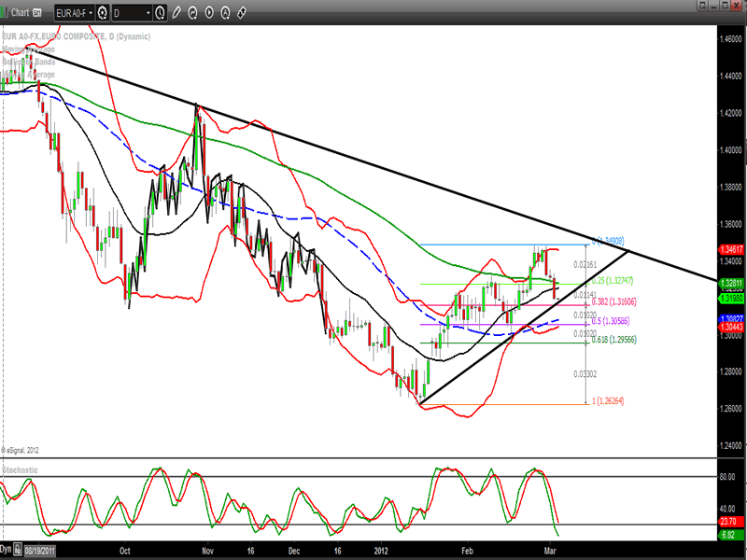Click the 0.5 (1.30586) Fibonacci label
The image size is (747, 560).
point(611,321)
